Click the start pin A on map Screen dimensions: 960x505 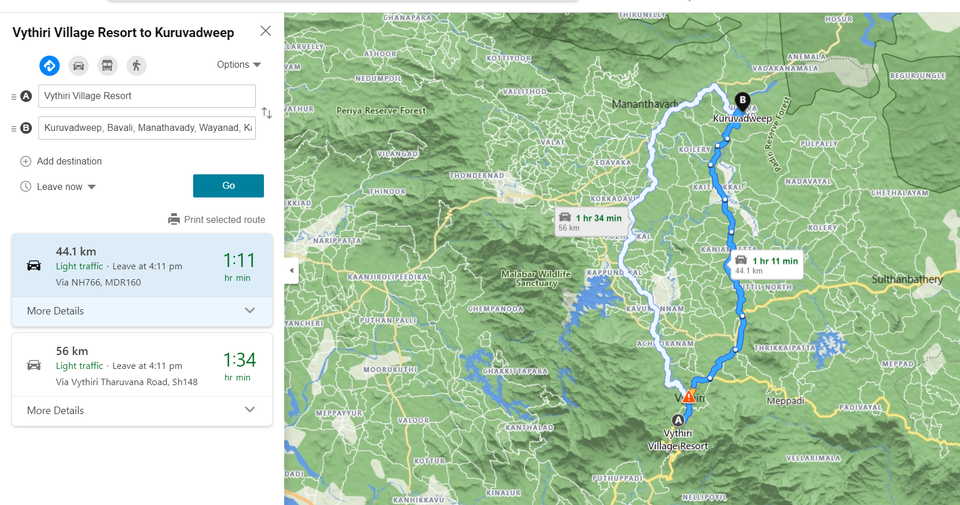pos(677,421)
